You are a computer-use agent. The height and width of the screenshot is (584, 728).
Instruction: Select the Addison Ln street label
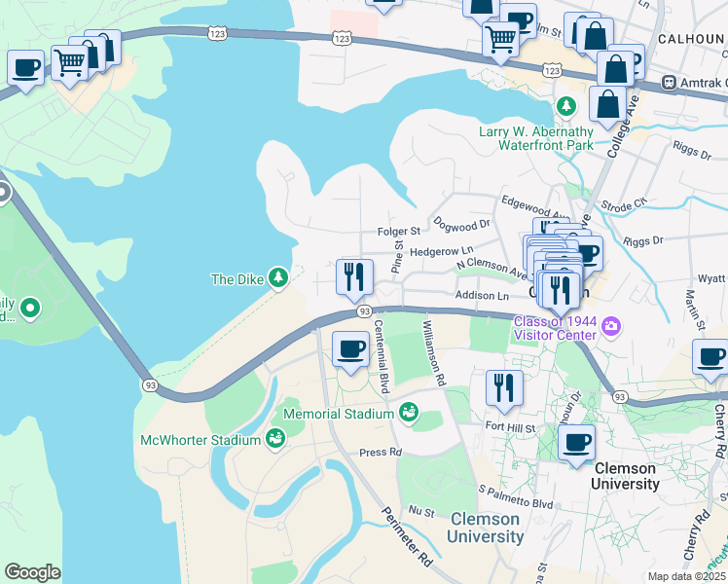pyautogui.click(x=482, y=295)
